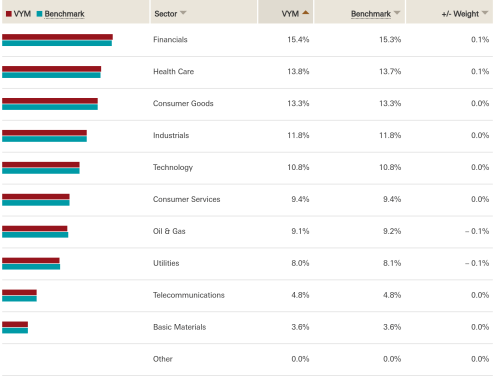
Task: Click the VYM column sort arrow
Action: pyautogui.click(x=305, y=13)
